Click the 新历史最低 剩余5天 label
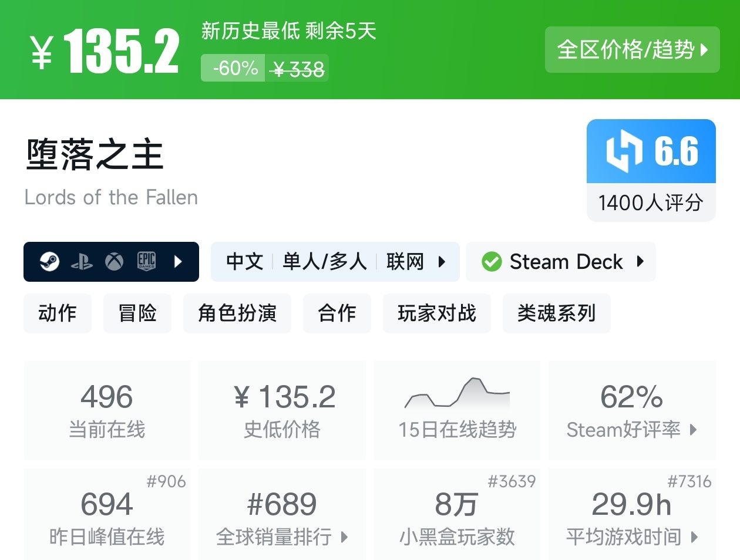Image resolution: width=740 pixels, height=560 pixels. pos(288,31)
